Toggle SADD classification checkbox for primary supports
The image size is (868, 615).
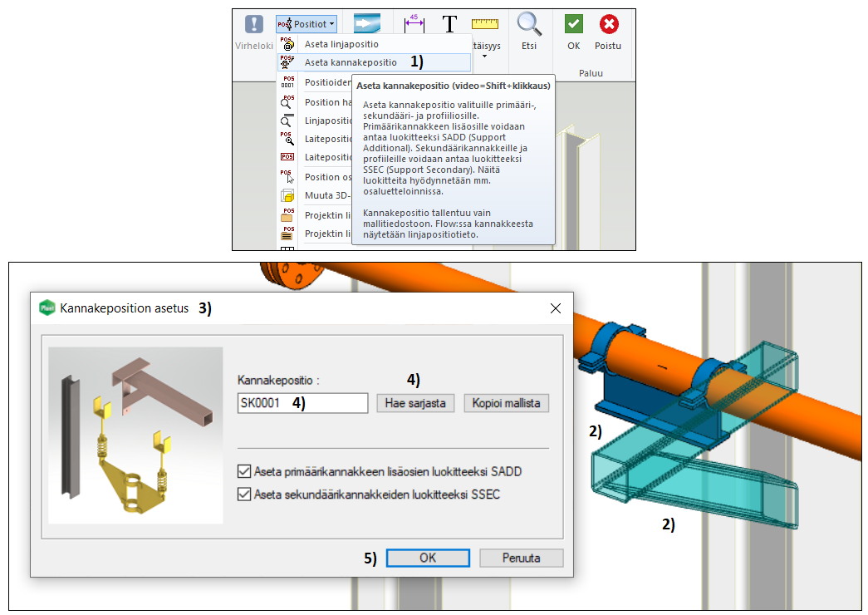(x=244, y=471)
